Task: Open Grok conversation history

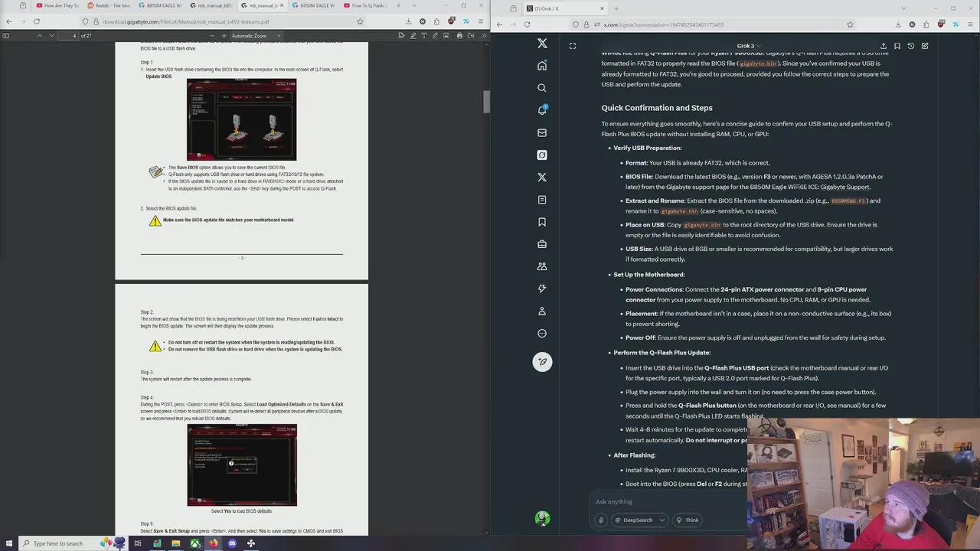Action: click(x=911, y=46)
